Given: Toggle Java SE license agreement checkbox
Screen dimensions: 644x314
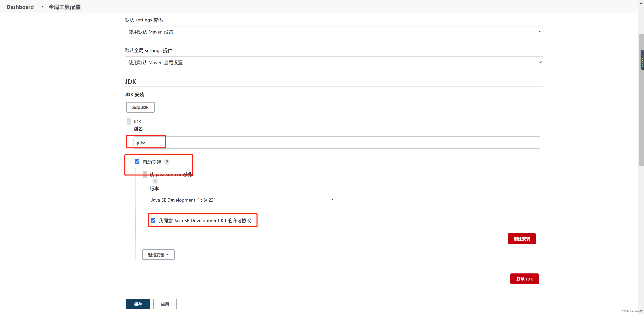Looking at the screenshot, I should 153,220.
